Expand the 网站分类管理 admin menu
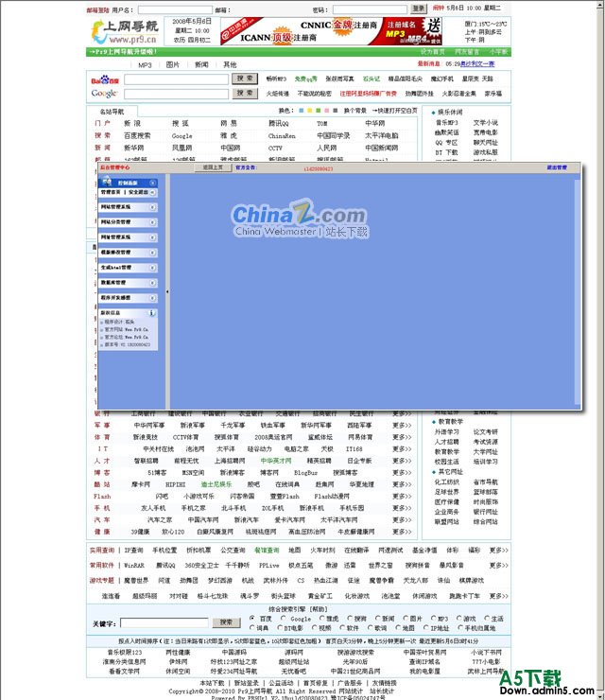 152,222
